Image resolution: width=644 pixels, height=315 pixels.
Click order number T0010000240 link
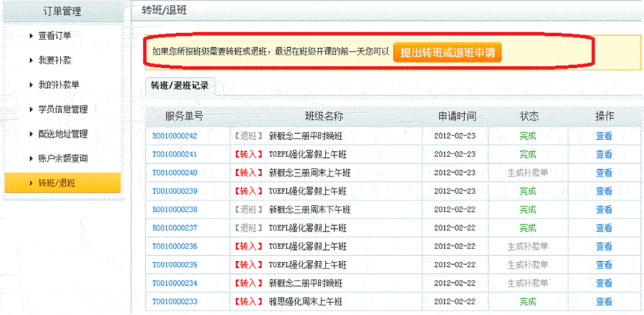point(174,173)
